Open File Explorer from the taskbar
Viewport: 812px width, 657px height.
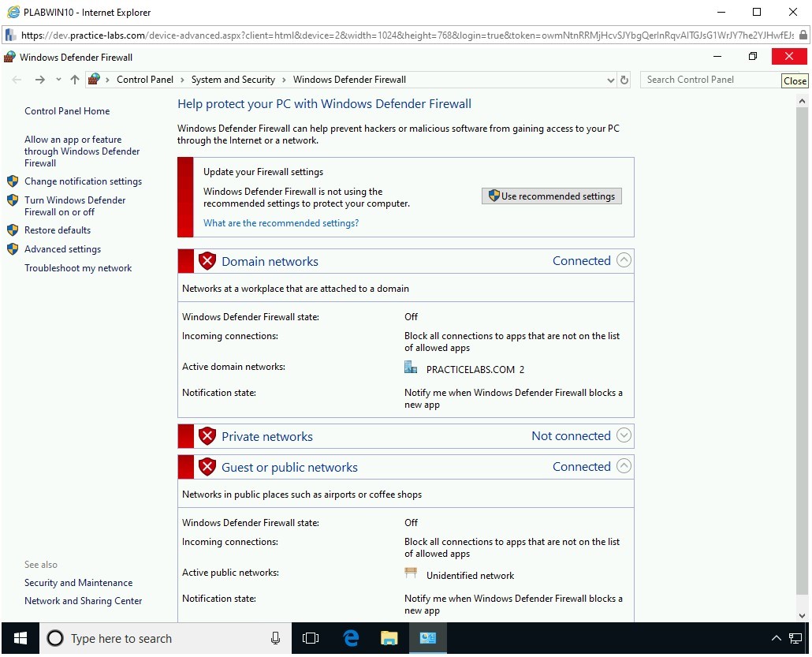click(x=389, y=638)
